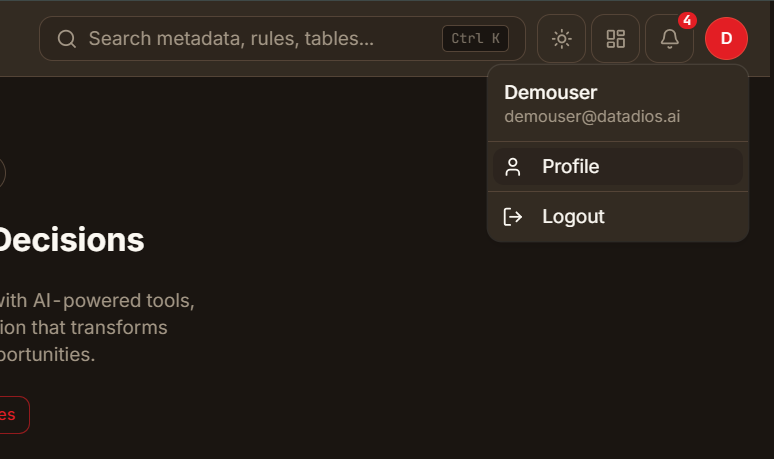Open notifications with the bell icon

pyautogui.click(x=669, y=38)
